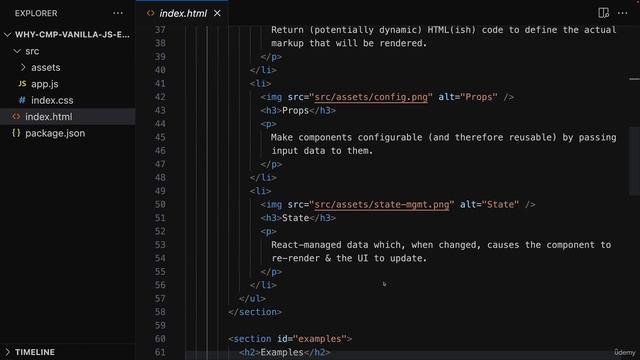Click line number 49

click(x=160, y=191)
